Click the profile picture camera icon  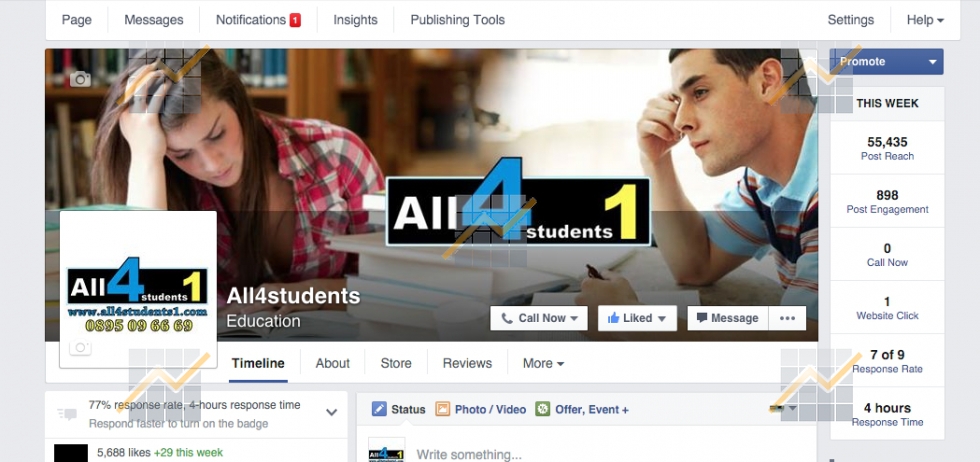pyautogui.click(x=80, y=348)
